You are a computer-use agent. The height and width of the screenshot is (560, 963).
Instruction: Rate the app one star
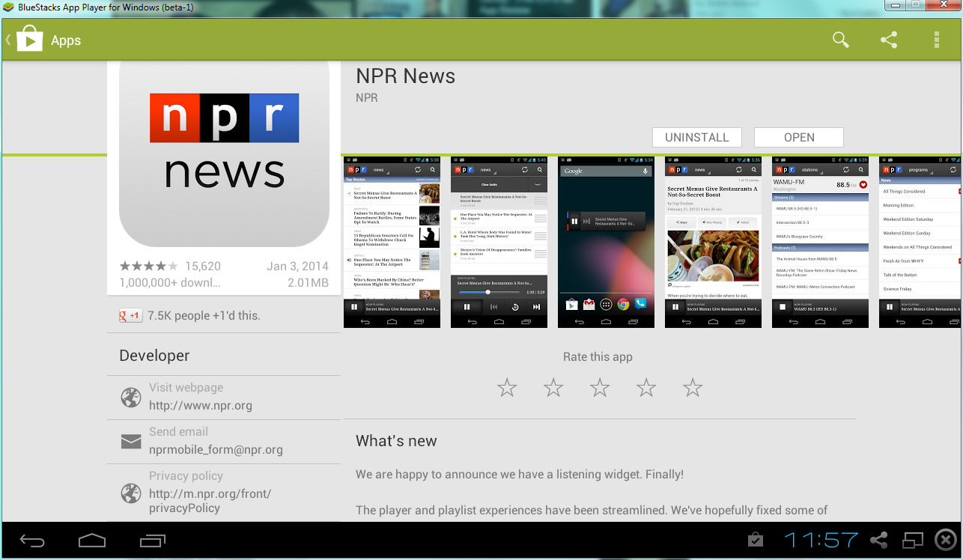pyautogui.click(x=507, y=388)
